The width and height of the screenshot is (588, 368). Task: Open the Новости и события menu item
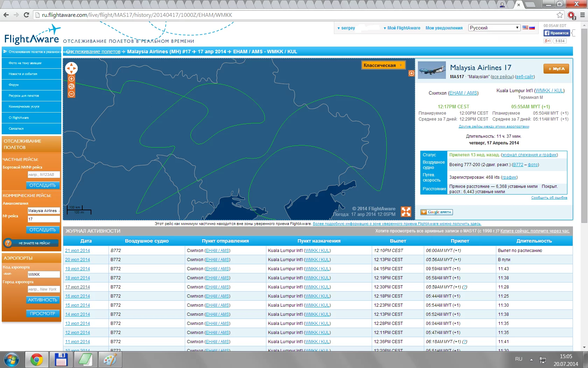coord(31,74)
